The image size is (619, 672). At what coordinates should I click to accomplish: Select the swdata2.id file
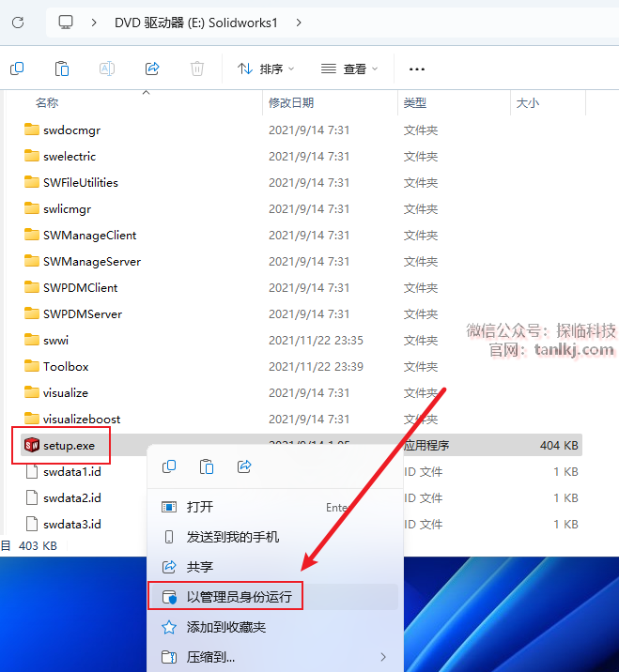pos(64,498)
